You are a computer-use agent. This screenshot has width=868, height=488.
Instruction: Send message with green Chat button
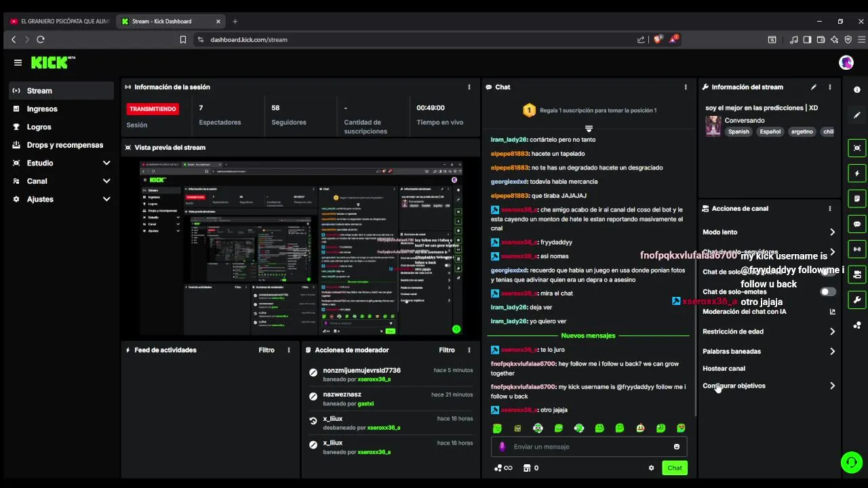pos(675,468)
